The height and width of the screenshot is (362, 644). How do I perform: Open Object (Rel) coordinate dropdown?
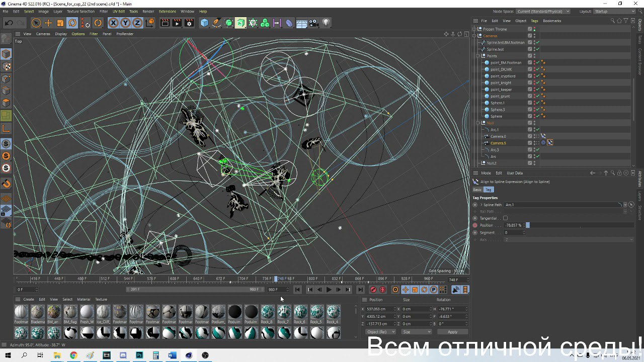pyautogui.click(x=380, y=332)
